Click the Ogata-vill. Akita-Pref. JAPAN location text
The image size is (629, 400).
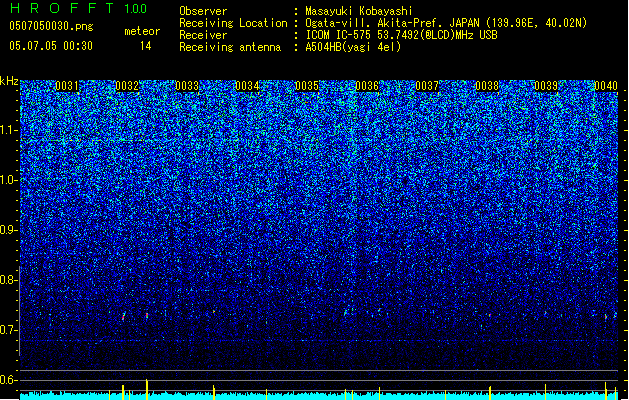[446, 23]
